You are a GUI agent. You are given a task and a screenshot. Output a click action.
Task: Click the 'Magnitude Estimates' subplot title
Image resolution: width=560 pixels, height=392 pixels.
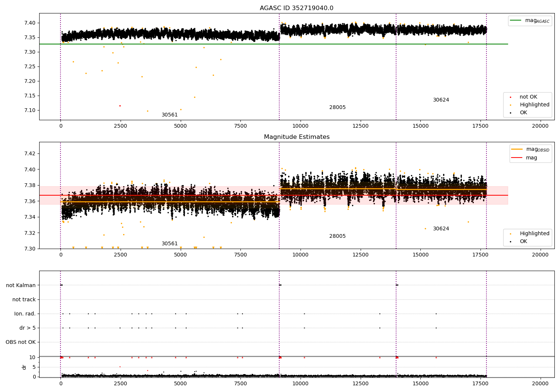coord(296,137)
